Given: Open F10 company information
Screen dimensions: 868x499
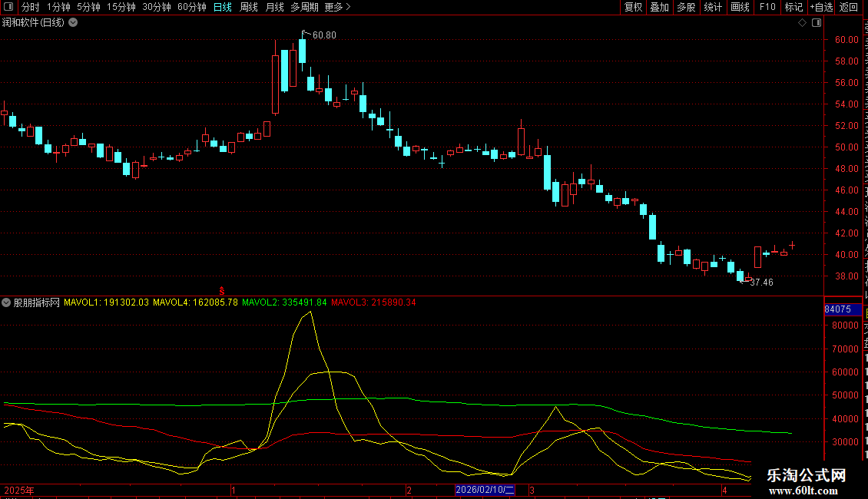Looking at the screenshot, I should click(x=767, y=7).
